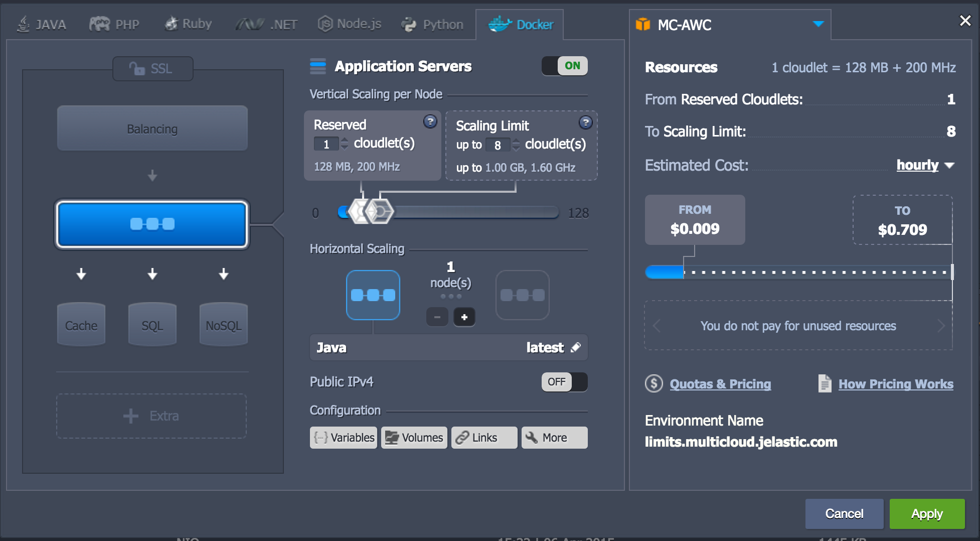Image resolution: width=980 pixels, height=541 pixels.
Task: Toggle the SSL option
Action: (152, 69)
